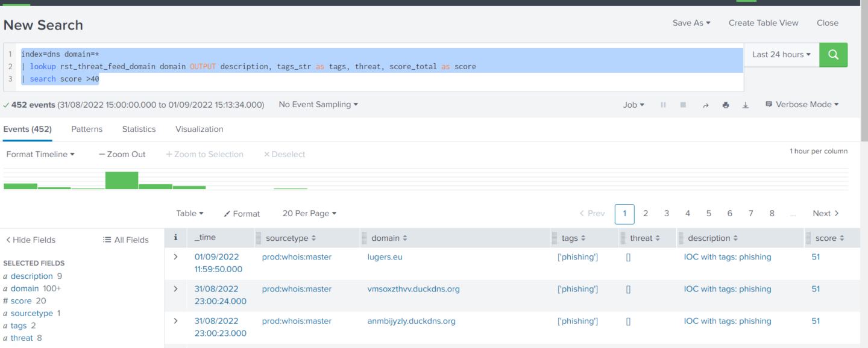
Task: Switch to the Statistics tab
Action: point(139,129)
